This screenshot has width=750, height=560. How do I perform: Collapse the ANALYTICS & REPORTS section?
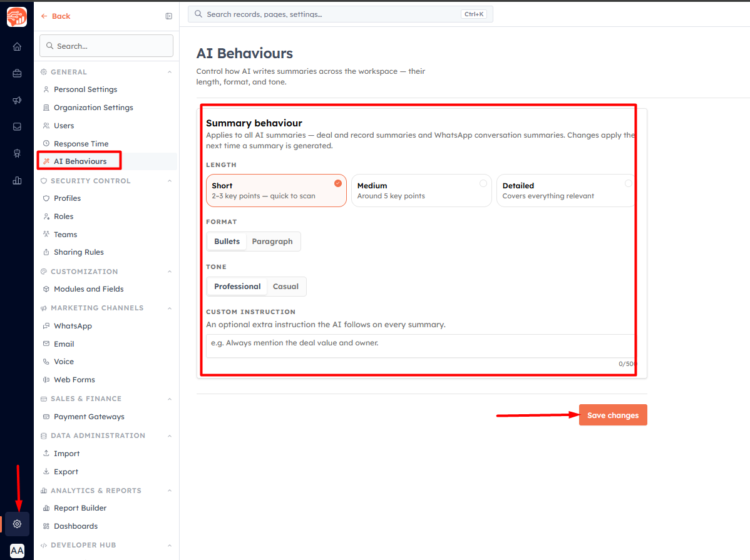(x=170, y=491)
